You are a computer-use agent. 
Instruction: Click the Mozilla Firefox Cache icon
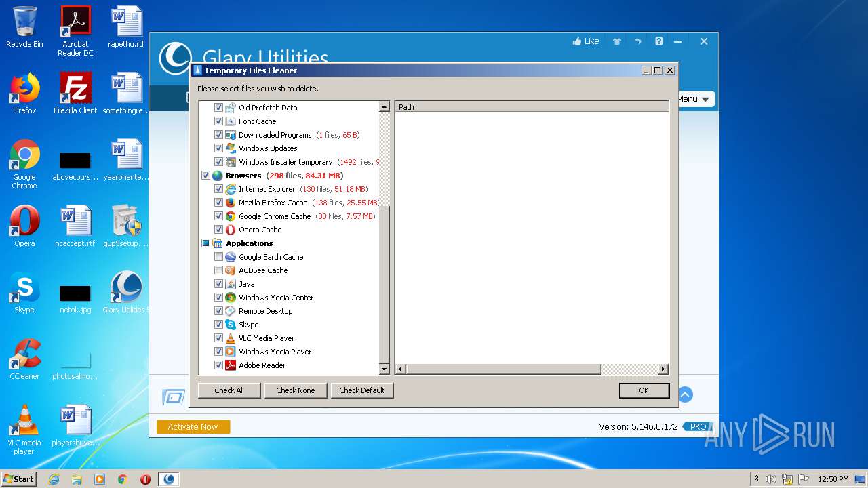pyautogui.click(x=231, y=203)
